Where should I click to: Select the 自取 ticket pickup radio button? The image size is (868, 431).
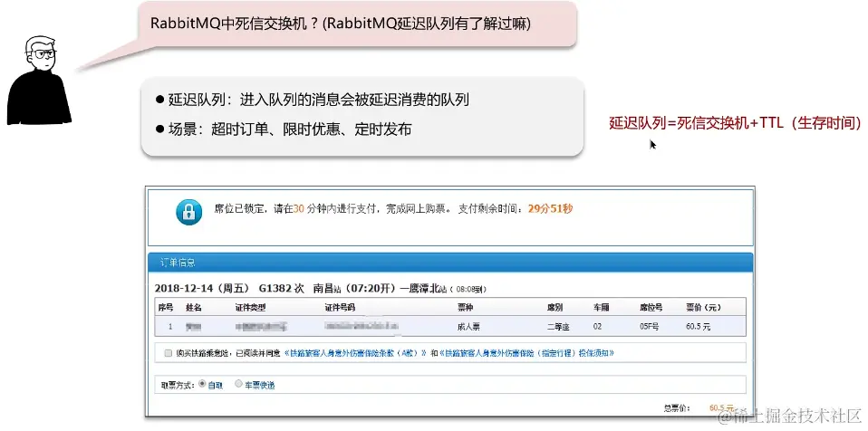tap(201, 383)
